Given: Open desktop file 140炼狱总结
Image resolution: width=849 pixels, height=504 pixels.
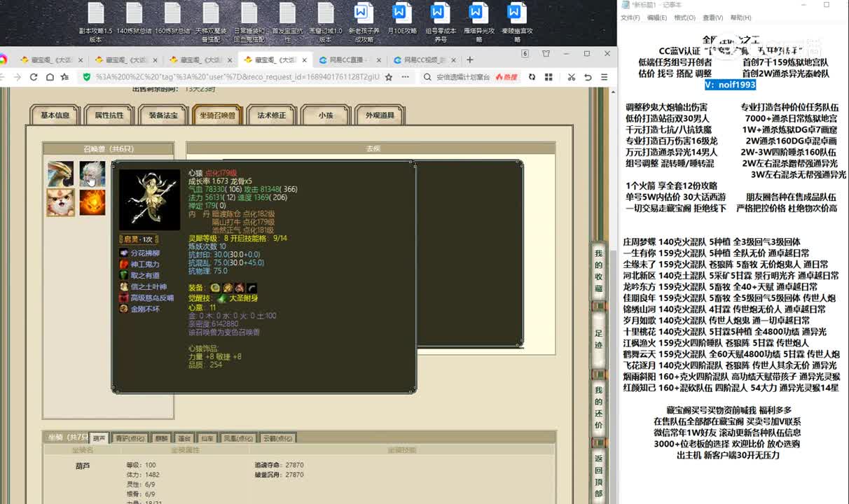Looking at the screenshot, I should [134, 18].
